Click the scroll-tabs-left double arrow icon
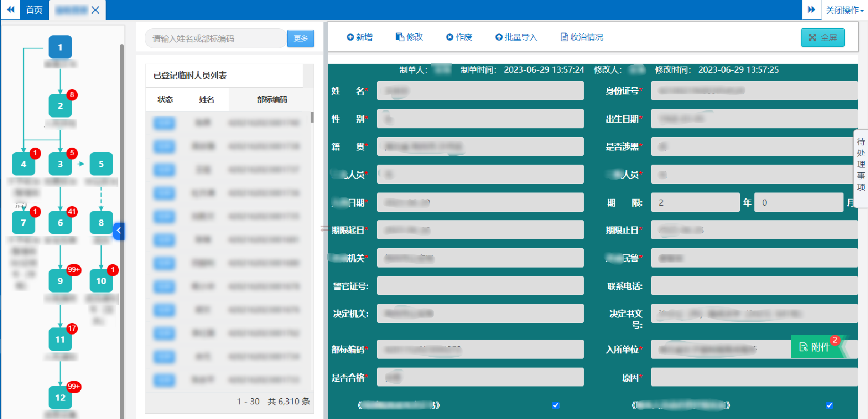Image resolution: width=868 pixels, height=419 pixels. click(x=10, y=10)
